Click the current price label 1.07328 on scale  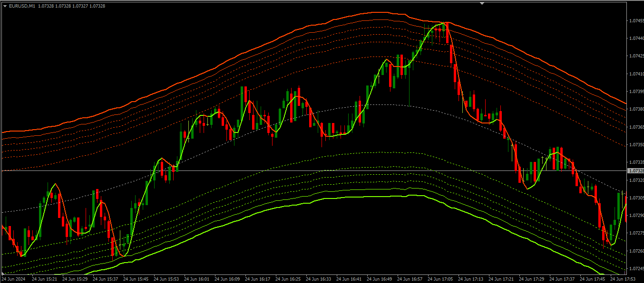[x=635, y=170]
